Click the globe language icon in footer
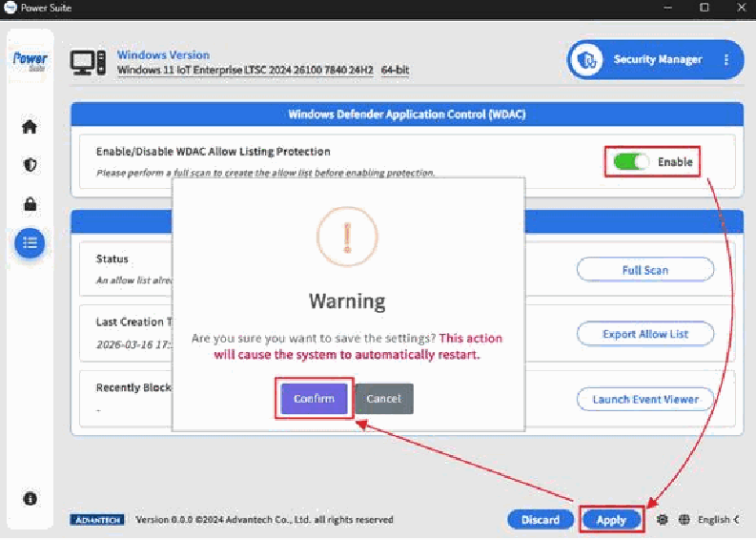Viewport: 756px width, 540px height. (x=684, y=520)
